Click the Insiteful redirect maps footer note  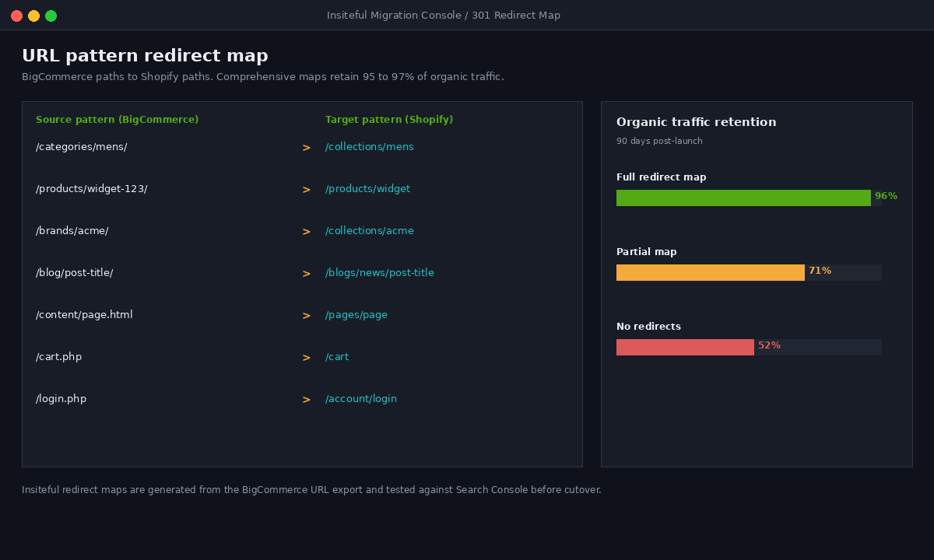pyautogui.click(x=311, y=490)
